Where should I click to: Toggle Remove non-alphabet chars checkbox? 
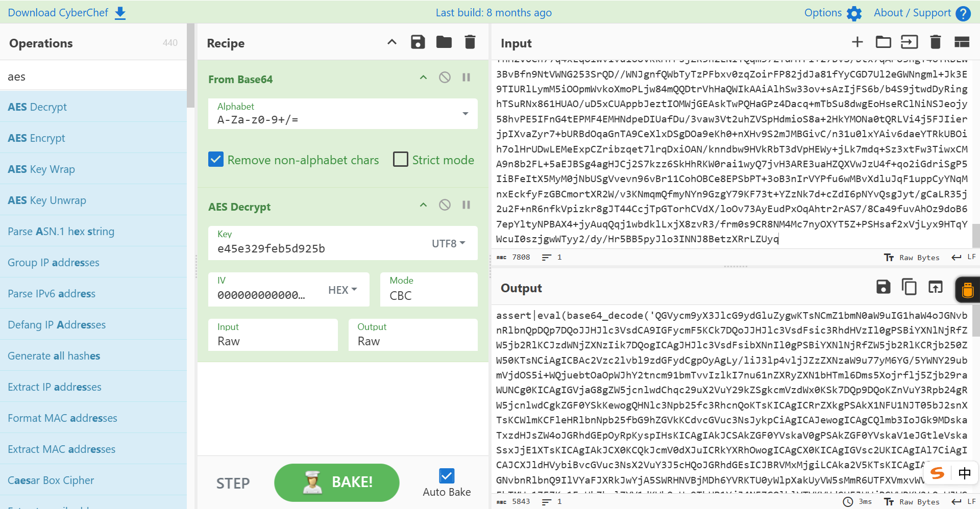click(x=215, y=160)
